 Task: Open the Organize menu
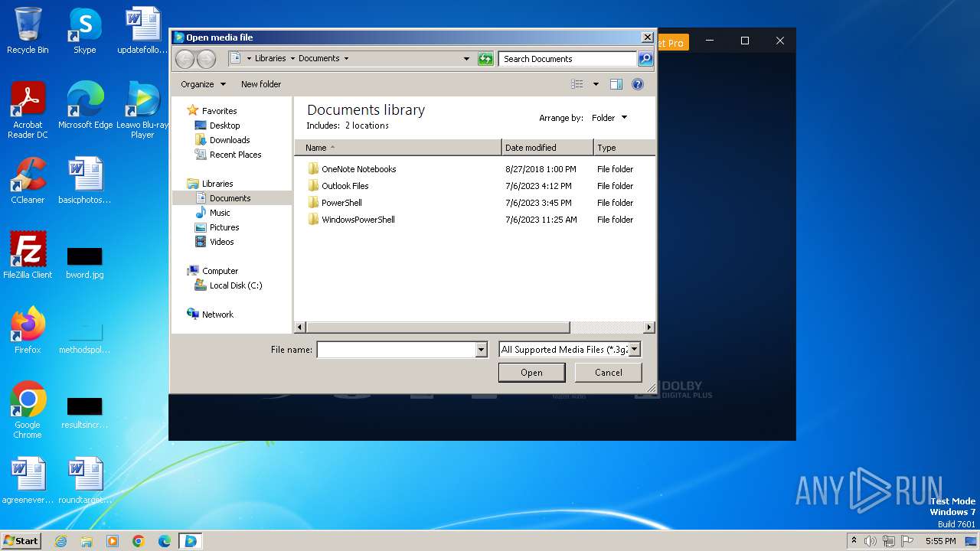tap(203, 84)
